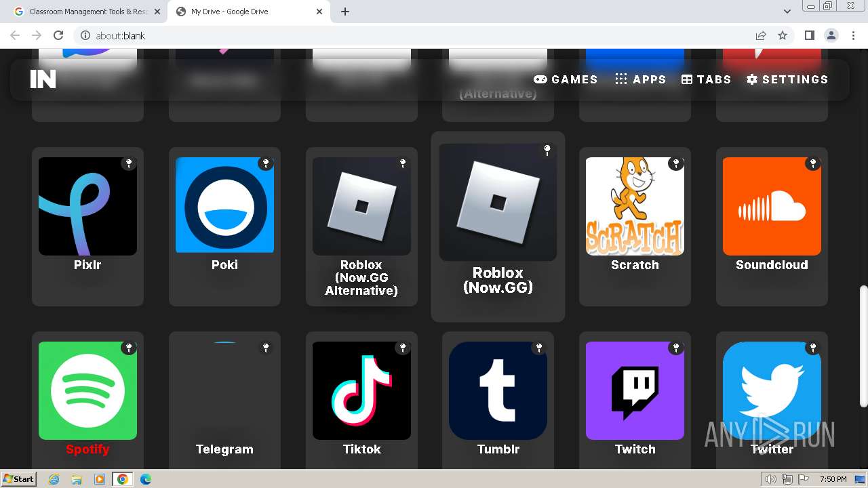Pin the Telegram tile
The height and width of the screenshot is (488, 868).
coord(266,348)
